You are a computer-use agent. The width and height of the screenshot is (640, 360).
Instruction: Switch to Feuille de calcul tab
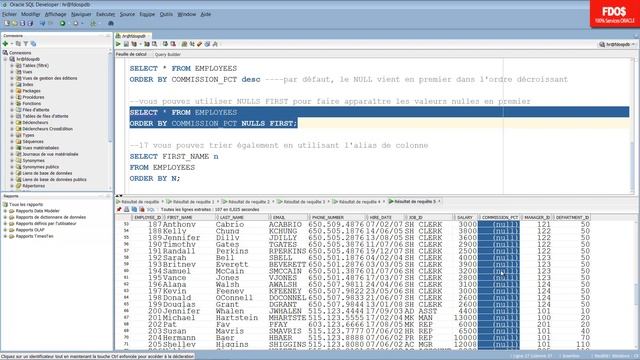(x=131, y=54)
